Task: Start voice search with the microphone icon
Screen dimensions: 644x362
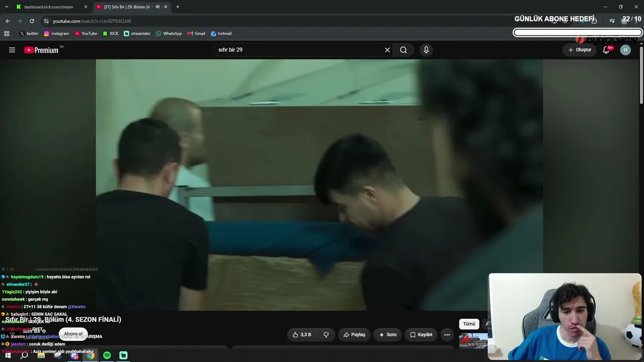Action: (x=426, y=50)
